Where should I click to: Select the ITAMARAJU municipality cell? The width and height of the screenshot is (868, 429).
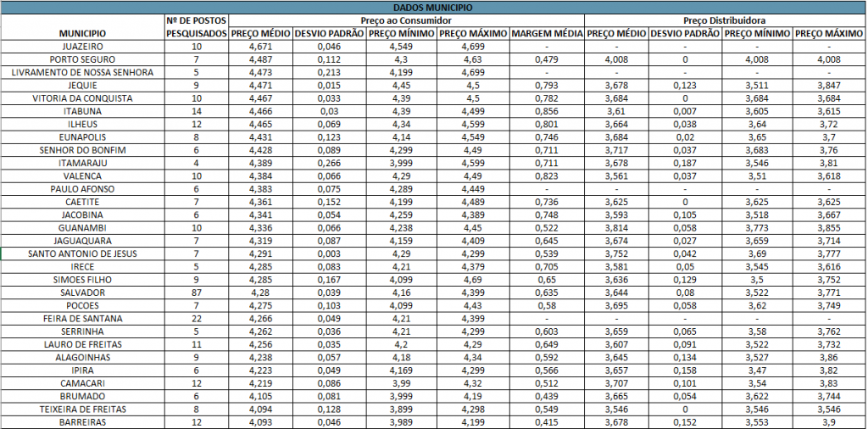[82, 164]
